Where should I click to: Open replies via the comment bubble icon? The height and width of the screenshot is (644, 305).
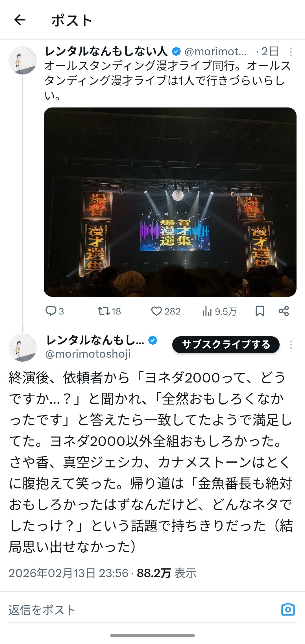(51, 311)
